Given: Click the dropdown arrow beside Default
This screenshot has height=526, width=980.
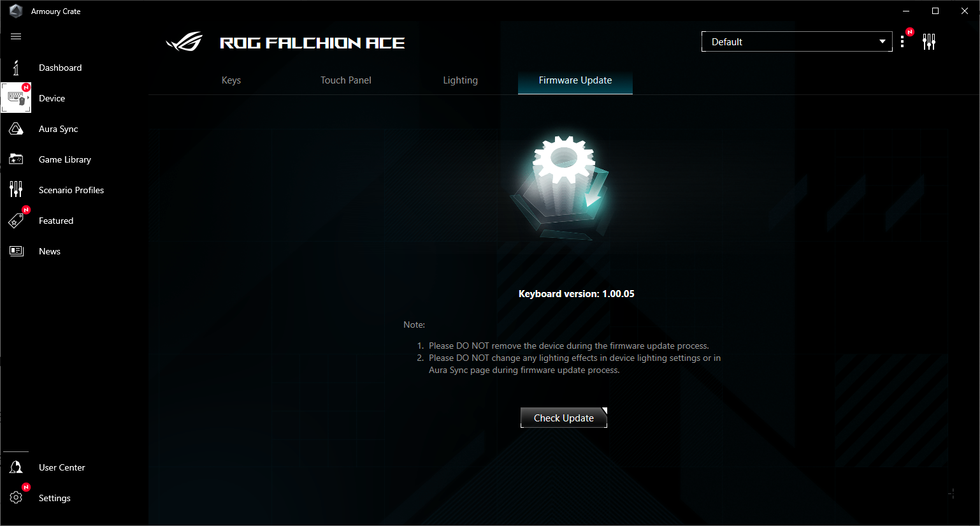Looking at the screenshot, I should point(883,41).
